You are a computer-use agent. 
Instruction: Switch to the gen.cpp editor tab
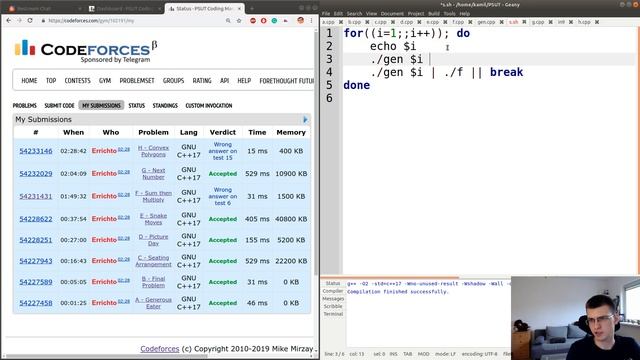click(486, 22)
